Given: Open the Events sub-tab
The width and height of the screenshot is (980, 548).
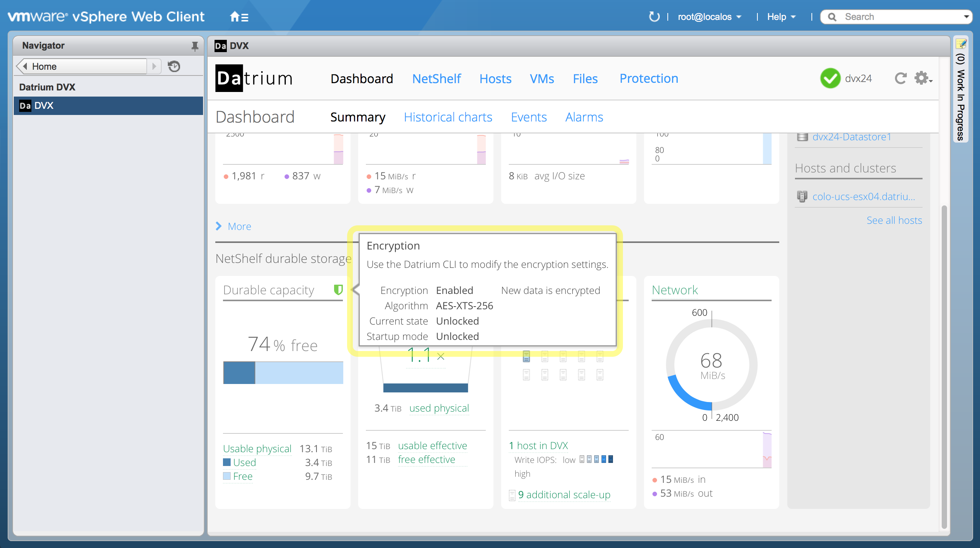Looking at the screenshot, I should [529, 117].
